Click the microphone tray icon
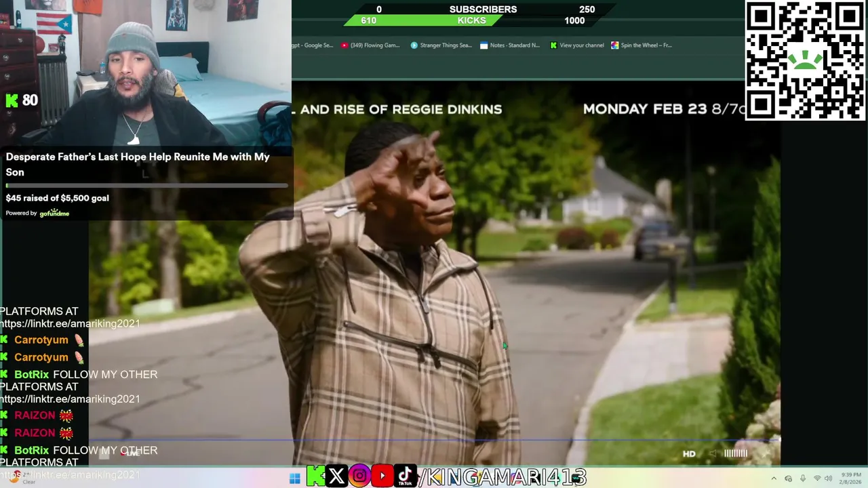Viewport: 868px width, 488px height. (x=803, y=479)
